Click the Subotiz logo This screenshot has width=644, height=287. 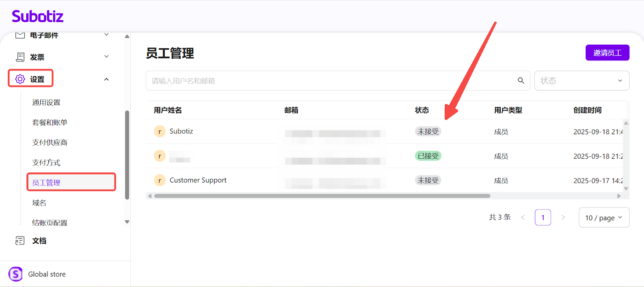37,16
